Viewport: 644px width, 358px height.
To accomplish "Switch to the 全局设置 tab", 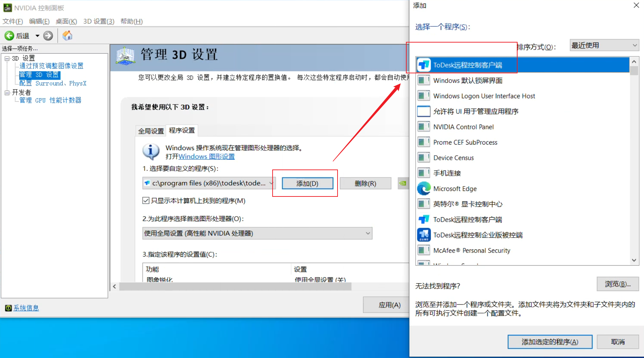I will [151, 131].
